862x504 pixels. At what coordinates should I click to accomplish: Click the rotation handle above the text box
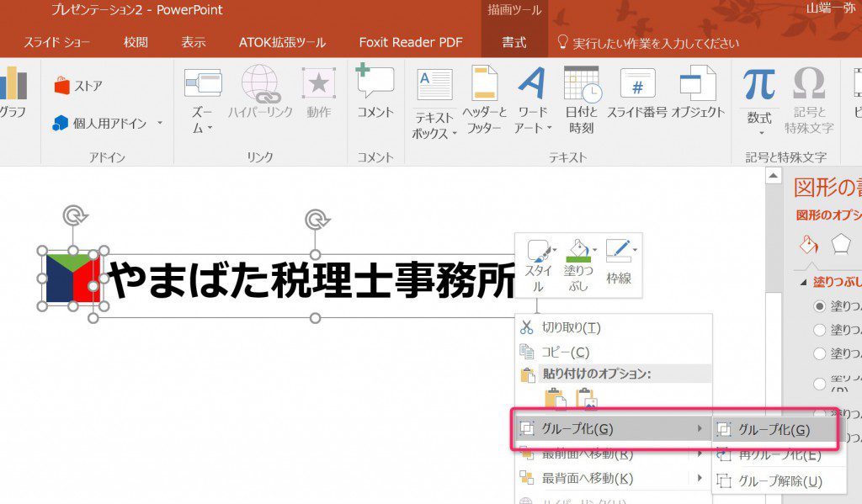[317, 220]
